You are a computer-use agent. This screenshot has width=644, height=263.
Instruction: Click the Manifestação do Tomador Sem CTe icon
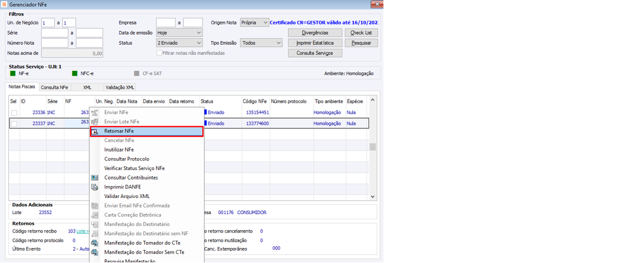coord(95,252)
